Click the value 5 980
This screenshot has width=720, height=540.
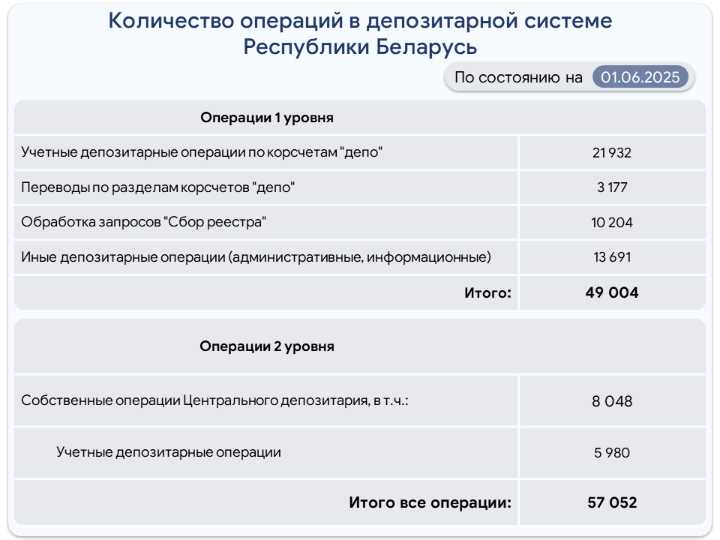coord(612,453)
